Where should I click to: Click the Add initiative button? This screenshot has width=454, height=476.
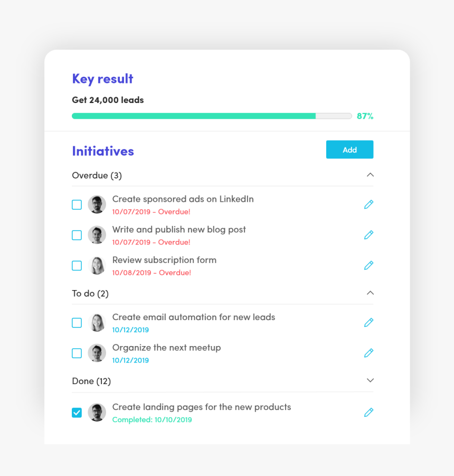(x=349, y=150)
